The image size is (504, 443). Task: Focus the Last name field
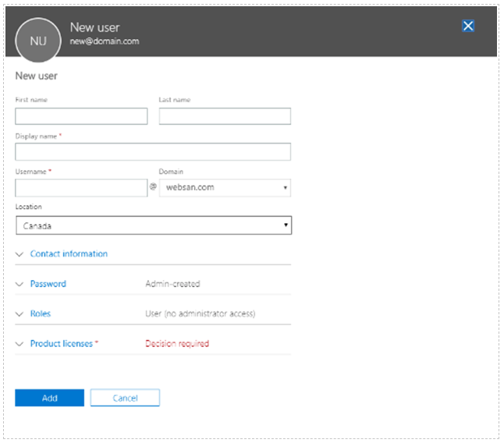coord(225,116)
